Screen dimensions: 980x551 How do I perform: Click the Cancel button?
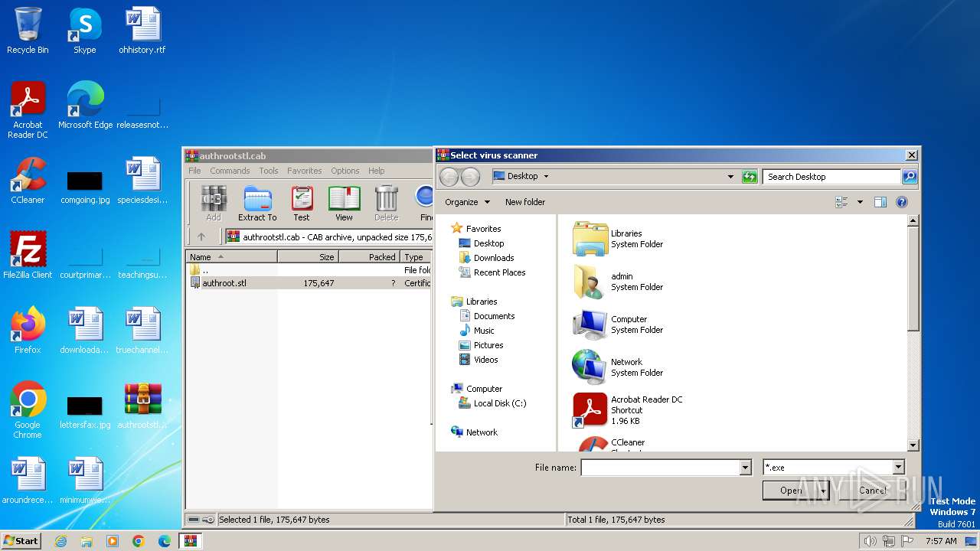(x=873, y=491)
